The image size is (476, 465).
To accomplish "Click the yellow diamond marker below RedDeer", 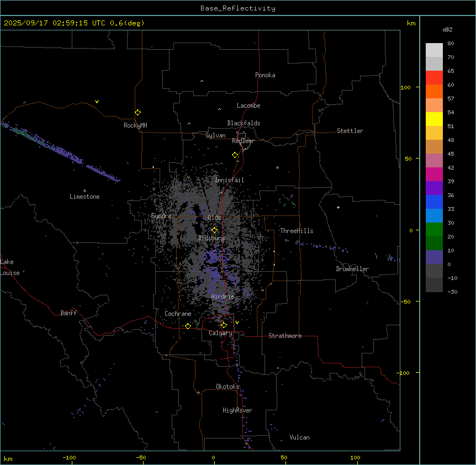I will point(235,155).
